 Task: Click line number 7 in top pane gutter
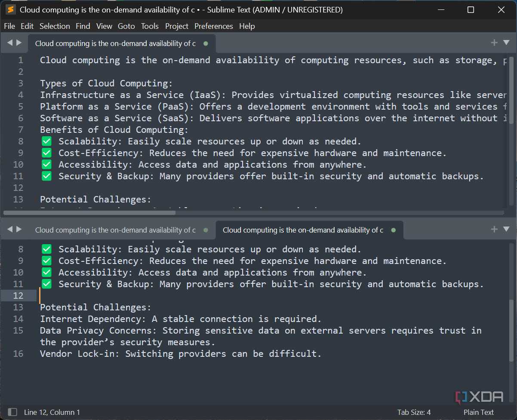[21, 129]
